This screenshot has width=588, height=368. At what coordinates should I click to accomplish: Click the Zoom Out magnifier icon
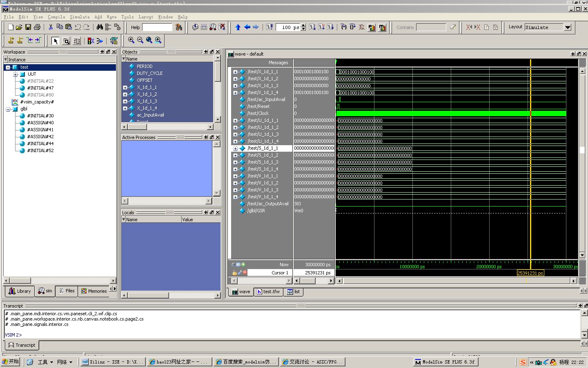(140, 40)
